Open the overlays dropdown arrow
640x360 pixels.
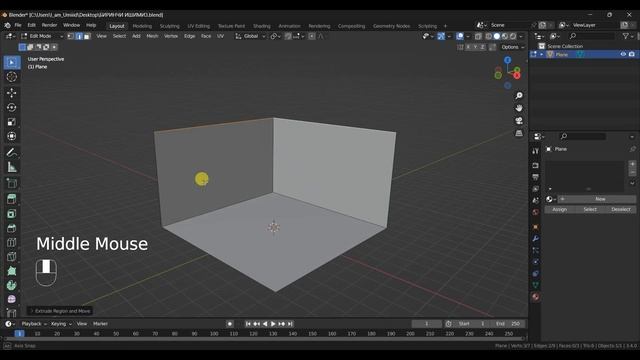[468, 36]
